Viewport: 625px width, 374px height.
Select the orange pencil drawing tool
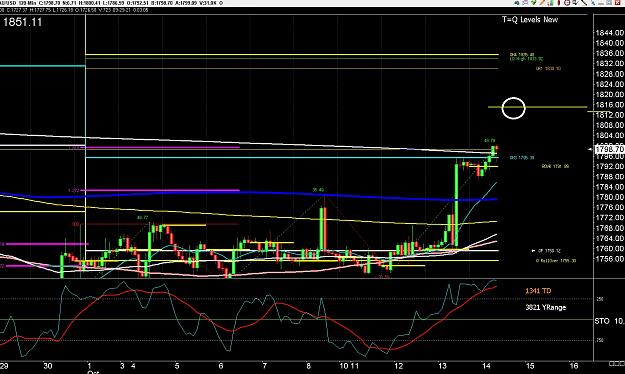pyautogui.click(x=542, y=2)
